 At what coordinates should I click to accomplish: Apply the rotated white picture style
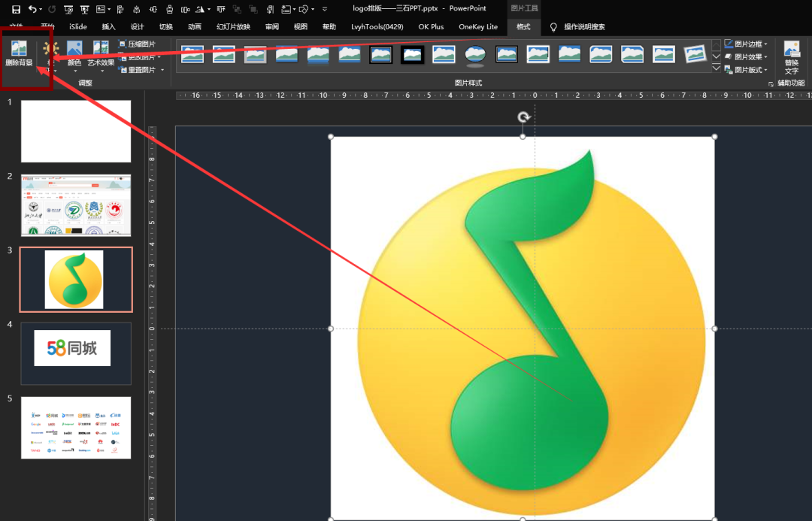point(695,54)
